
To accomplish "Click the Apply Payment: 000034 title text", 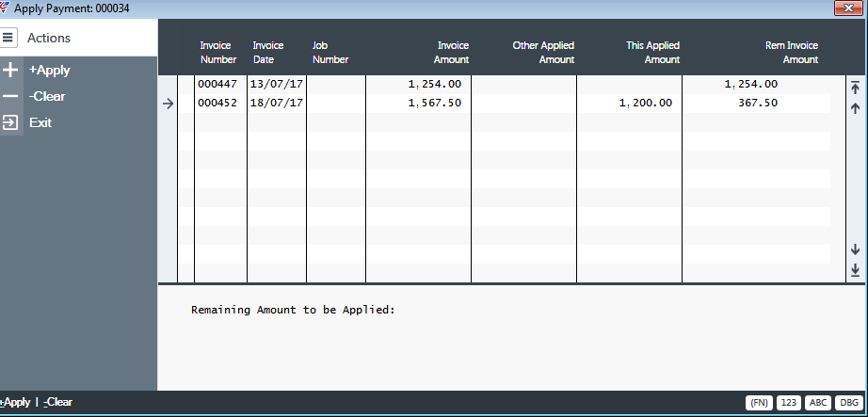I will coord(72,8).
